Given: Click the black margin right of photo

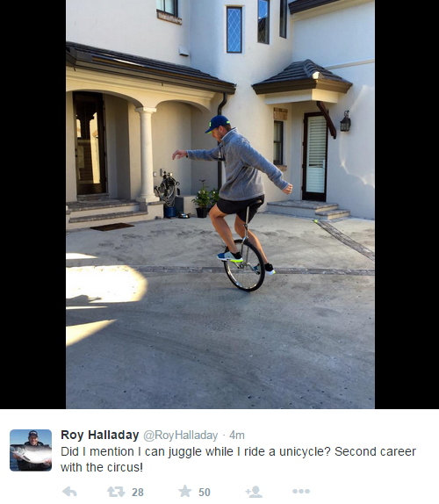Looking at the screenshot, I should pos(407,205).
